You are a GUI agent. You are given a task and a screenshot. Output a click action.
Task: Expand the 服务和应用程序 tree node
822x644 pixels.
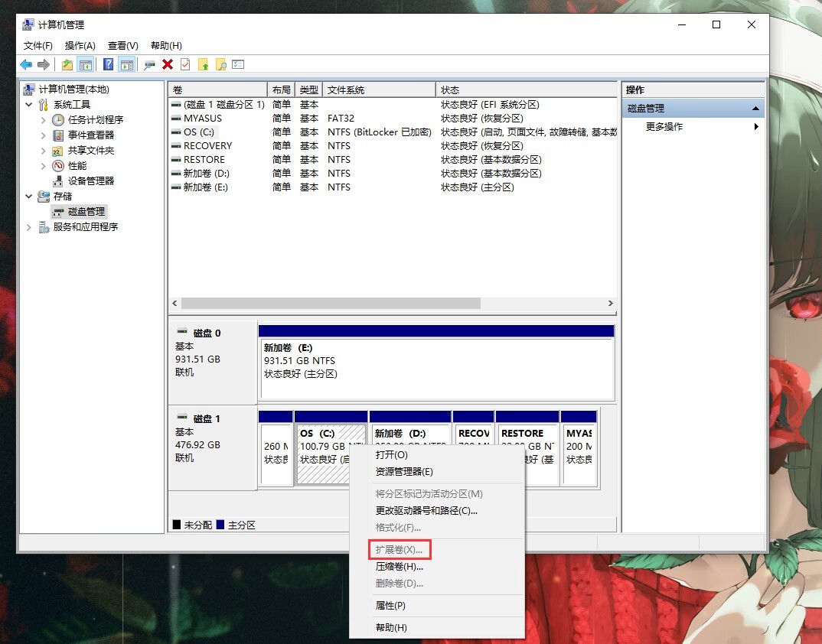point(29,226)
